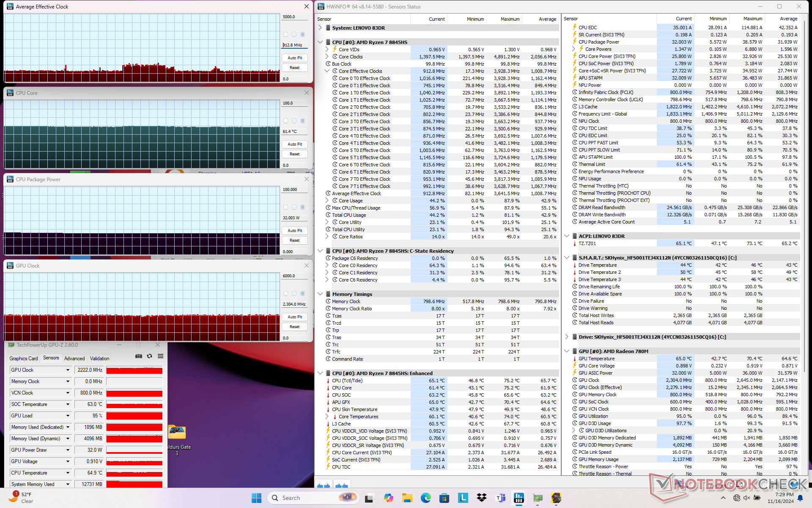The height and width of the screenshot is (508, 812).
Task: Open the GPU-Z hamburger menu
Action: coord(161,356)
